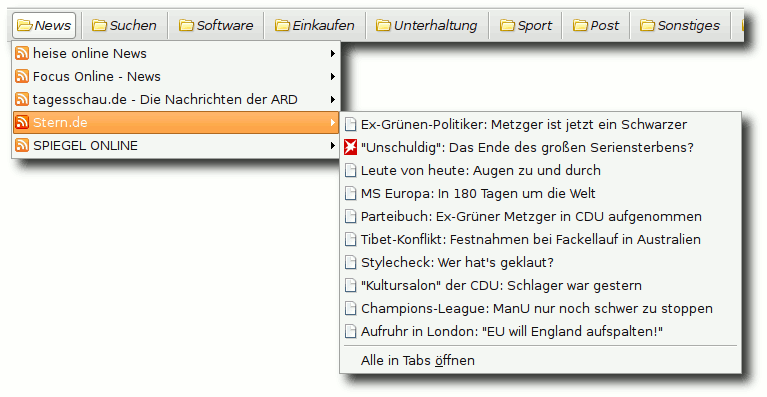Select the heise online News feed

176,53
